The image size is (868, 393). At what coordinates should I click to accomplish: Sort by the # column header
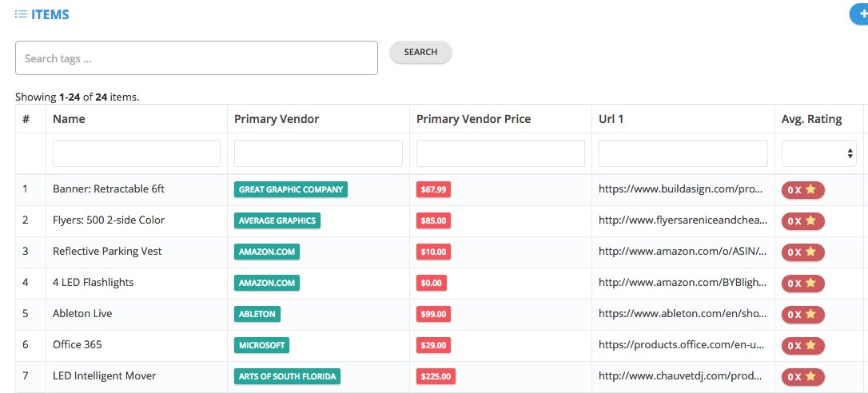[26, 119]
